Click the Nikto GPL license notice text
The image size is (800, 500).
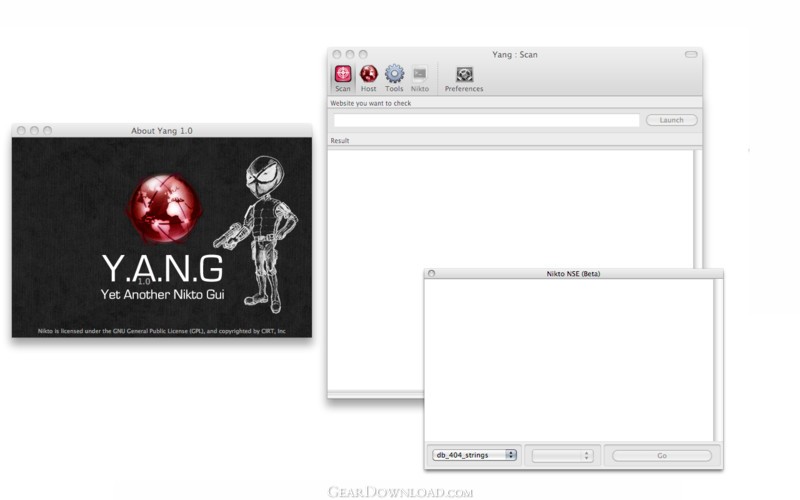tap(162, 331)
